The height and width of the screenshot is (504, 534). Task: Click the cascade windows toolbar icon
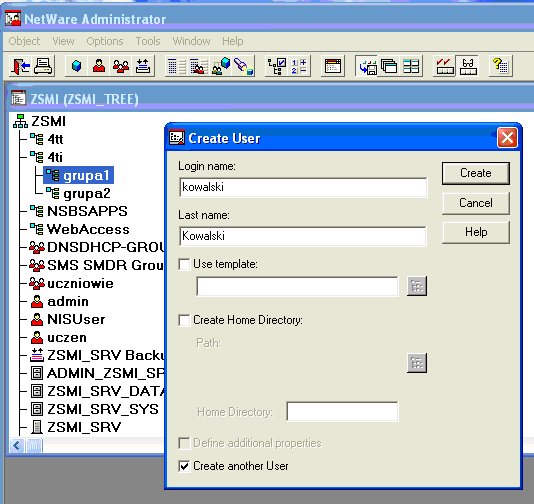[x=389, y=66]
